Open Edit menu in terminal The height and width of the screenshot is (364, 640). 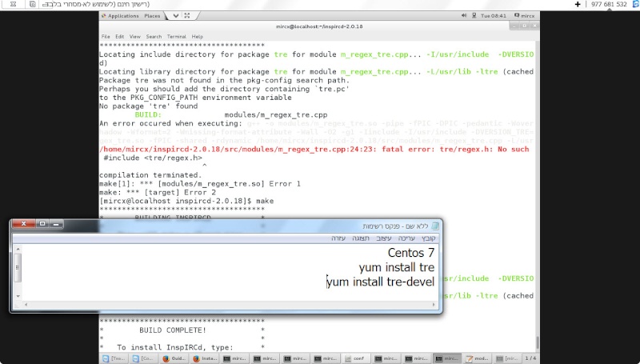click(x=119, y=36)
